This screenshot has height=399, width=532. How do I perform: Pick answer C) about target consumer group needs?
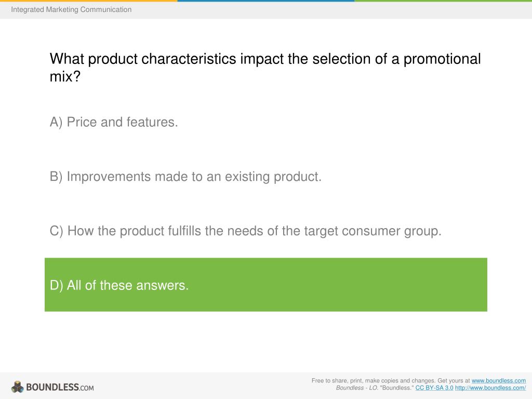(x=245, y=231)
